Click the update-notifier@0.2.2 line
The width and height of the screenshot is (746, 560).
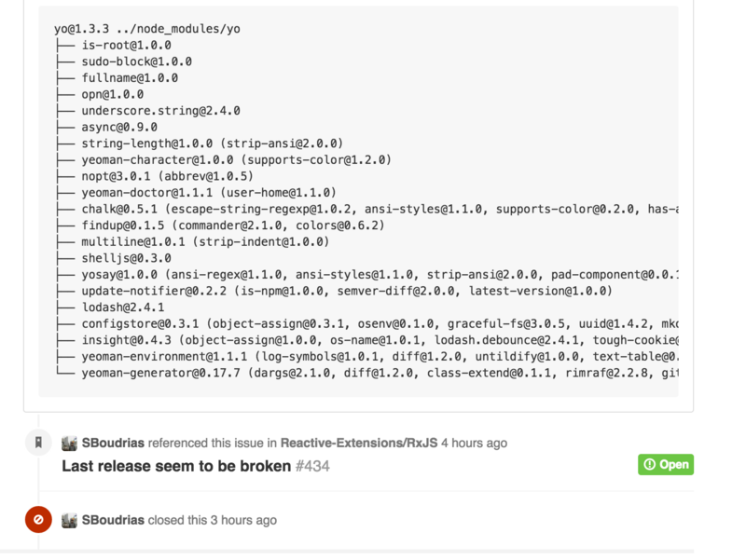(x=346, y=291)
